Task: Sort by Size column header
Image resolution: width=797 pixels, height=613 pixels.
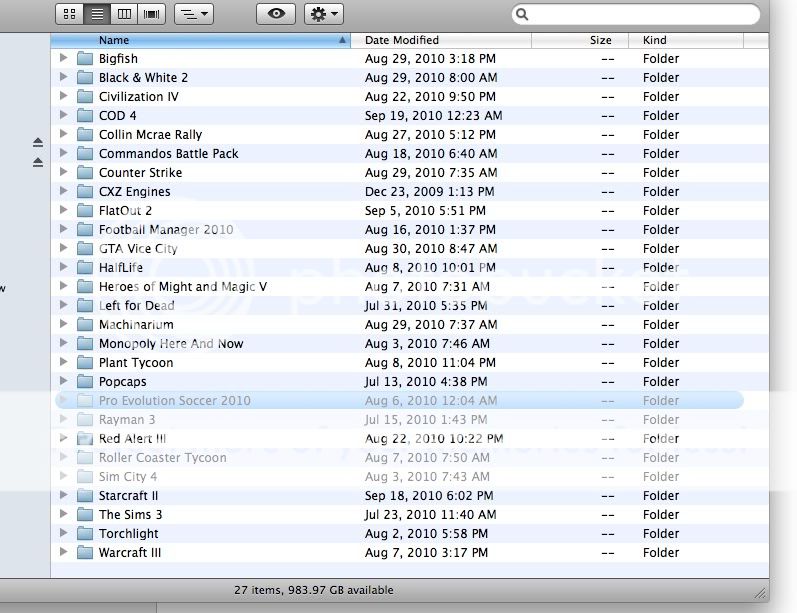Action: 580,40
